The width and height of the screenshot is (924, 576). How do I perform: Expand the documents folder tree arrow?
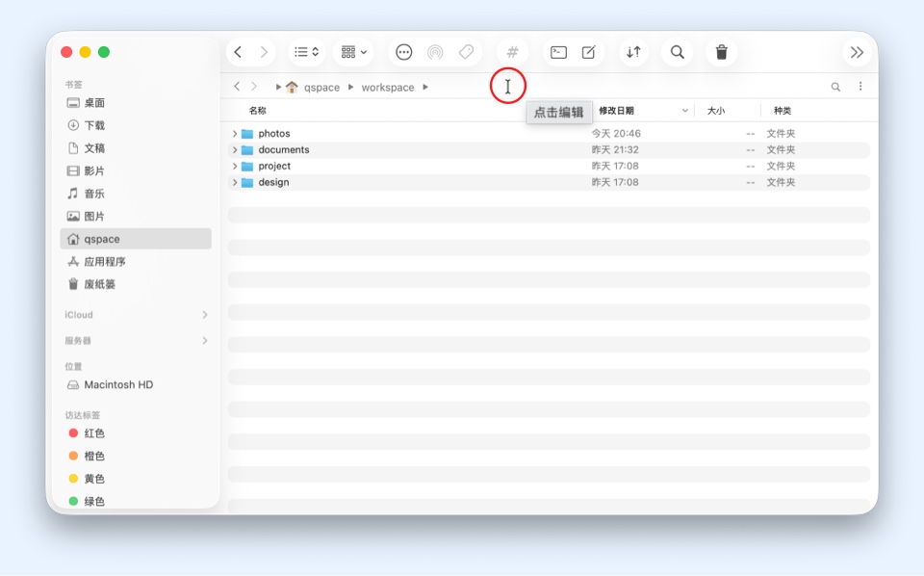point(235,150)
